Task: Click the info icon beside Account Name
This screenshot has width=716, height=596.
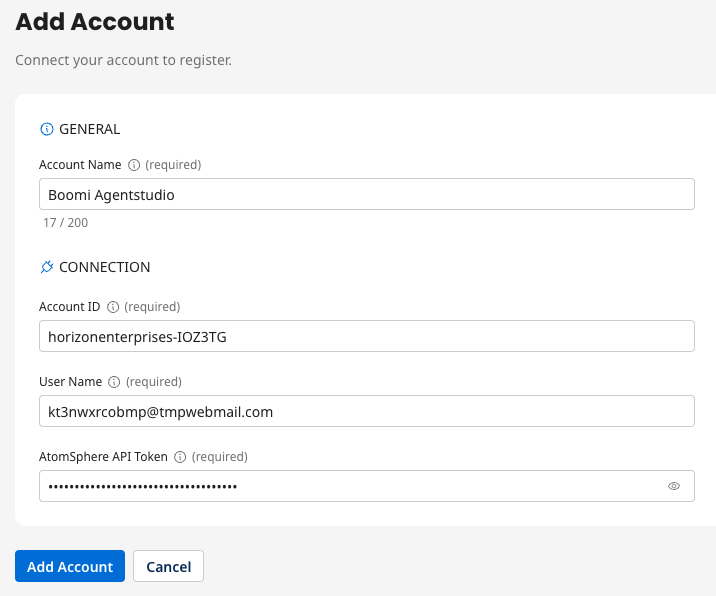Action: coord(134,165)
